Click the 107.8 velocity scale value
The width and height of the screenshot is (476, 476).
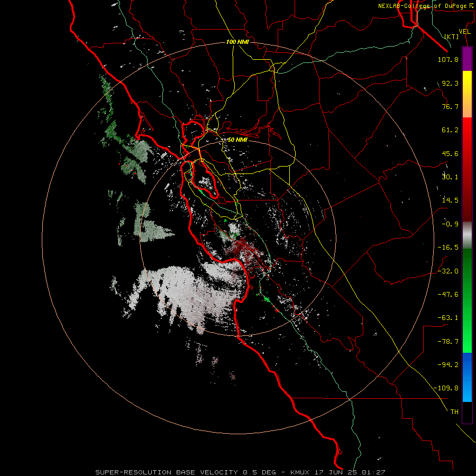point(448,59)
